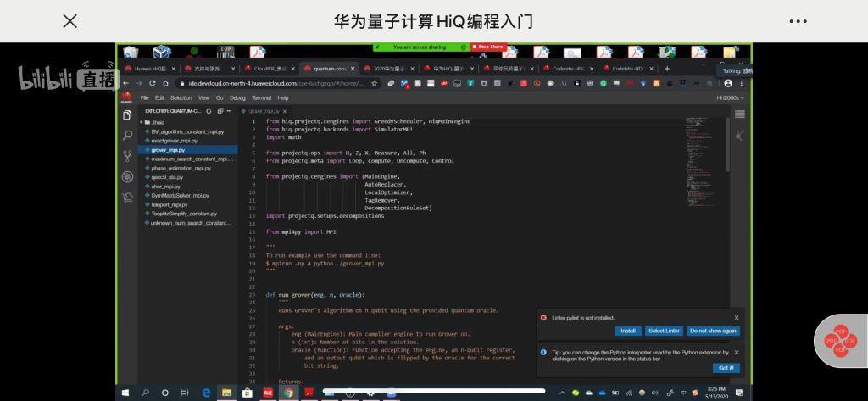868x401 pixels.
Task: Open the Explorer files icon in activity bar
Action: tap(127, 115)
